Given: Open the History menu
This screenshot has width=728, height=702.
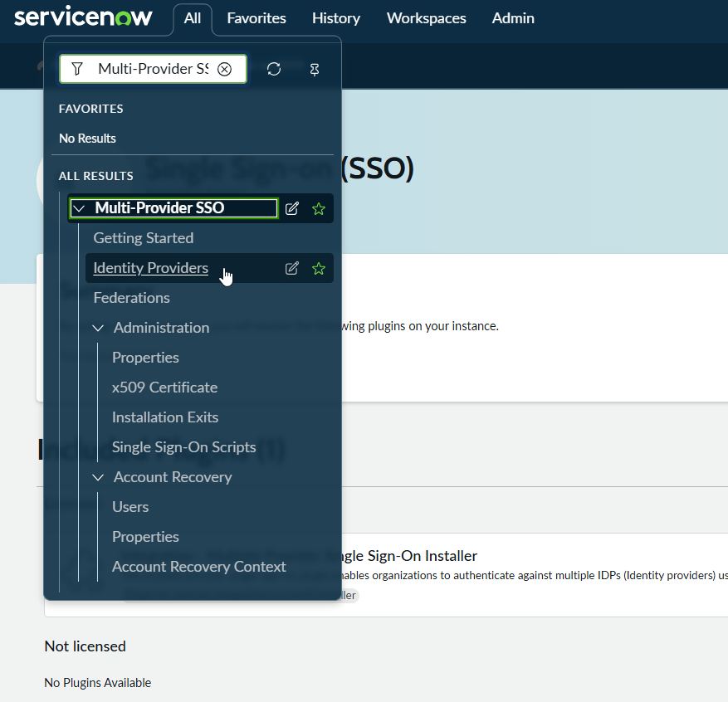Looking at the screenshot, I should click(336, 18).
